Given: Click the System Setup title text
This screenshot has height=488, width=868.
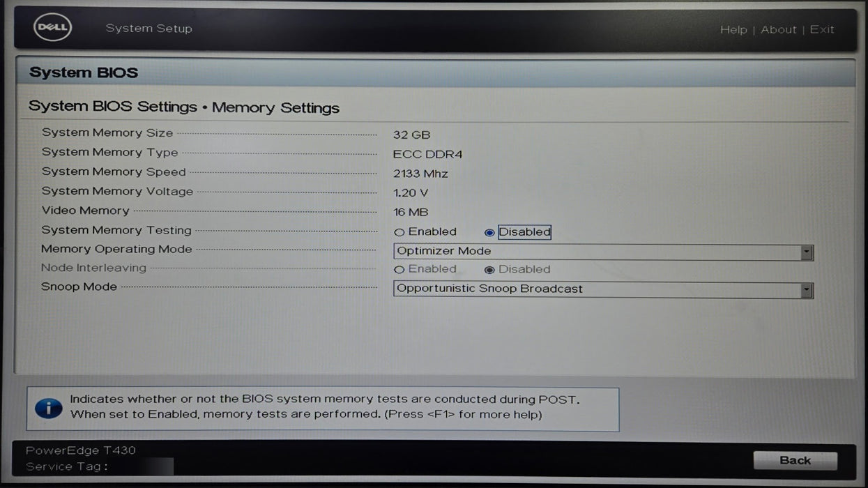Looking at the screenshot, I should [149, 29].
